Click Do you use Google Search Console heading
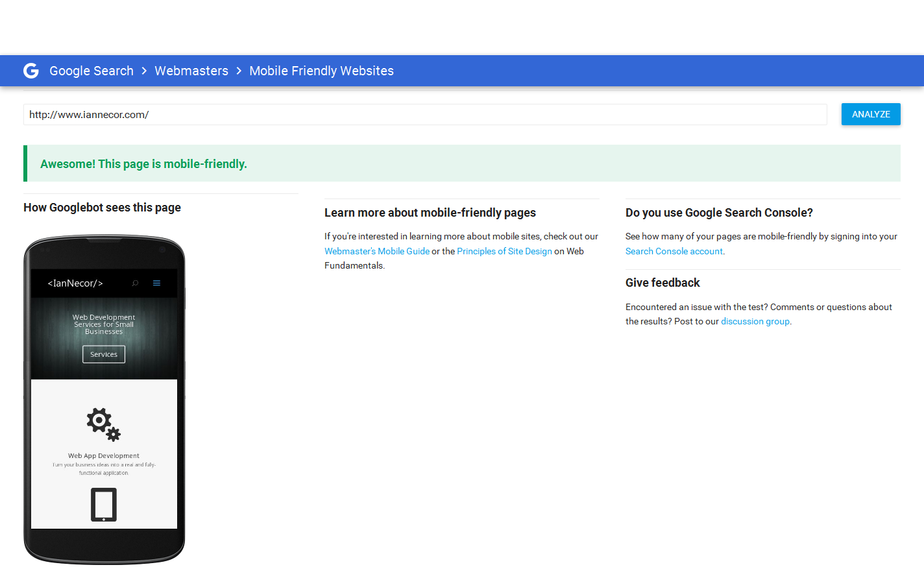The width and height of the screenshot is (924, 578). click(719, 213)
